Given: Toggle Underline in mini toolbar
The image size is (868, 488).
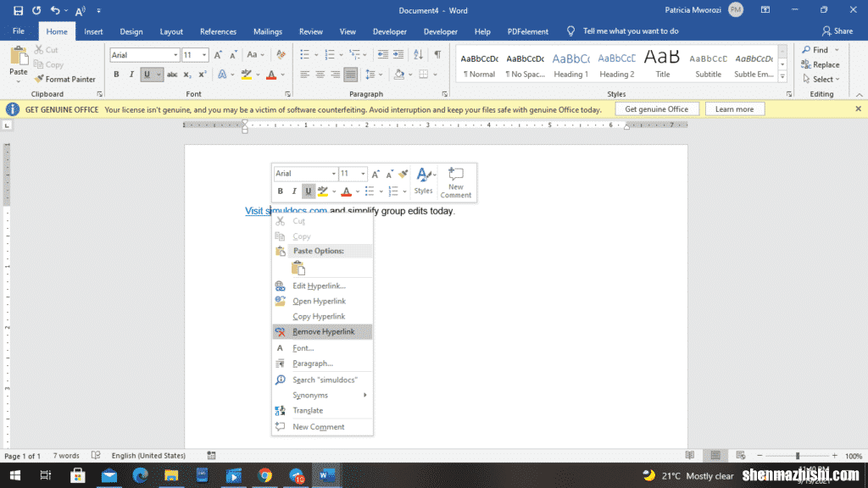Looking at the screenshot, I should pos(309,191).
